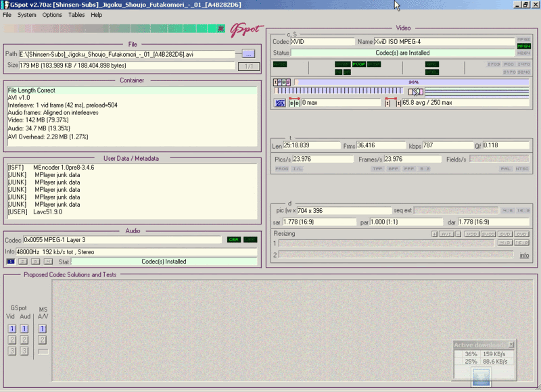Click the 25% download row at 88.6 KB/s
Screen dimensions: 541x392
pos(484,362)
